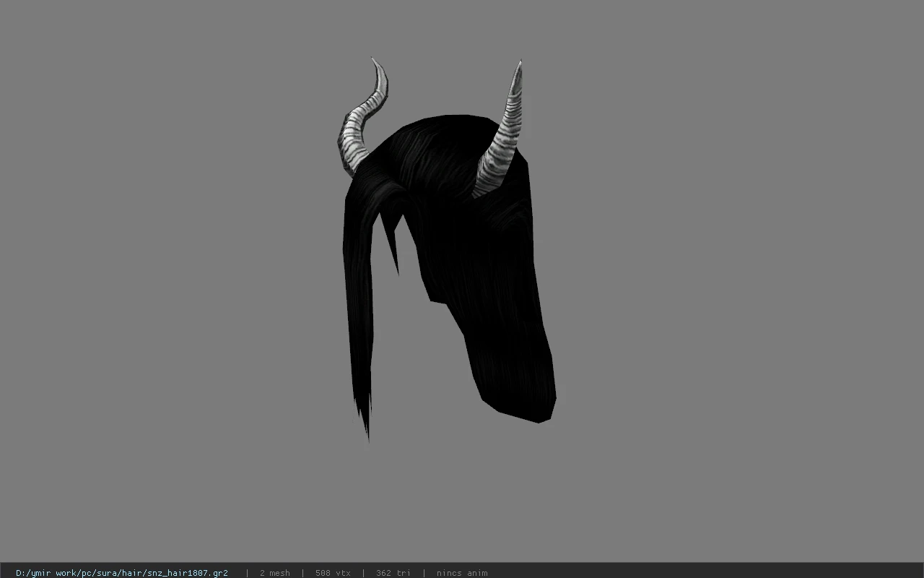
Task: Click the '2 mesh' status entry
Action: pyautogui.click(x=274, y=573)
